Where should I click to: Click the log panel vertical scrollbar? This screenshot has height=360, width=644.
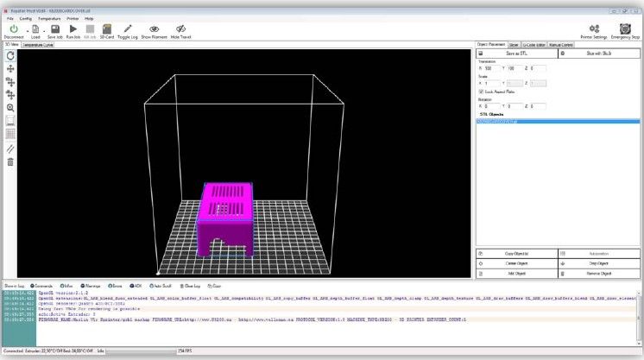(639, 319)
